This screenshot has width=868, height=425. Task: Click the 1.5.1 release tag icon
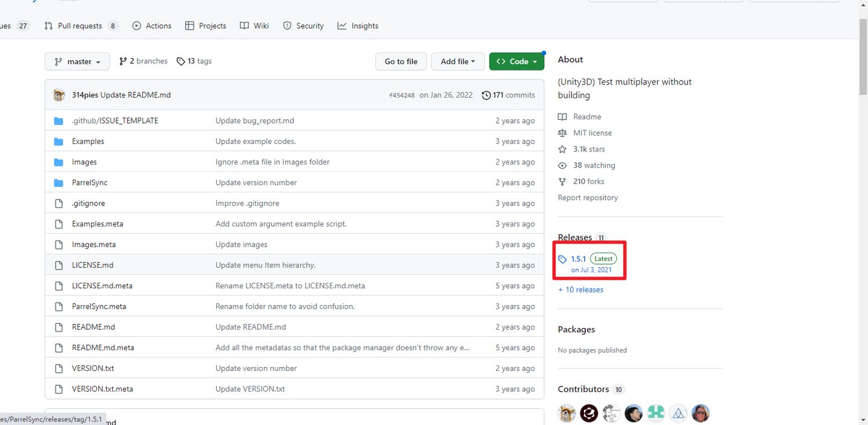562,259
